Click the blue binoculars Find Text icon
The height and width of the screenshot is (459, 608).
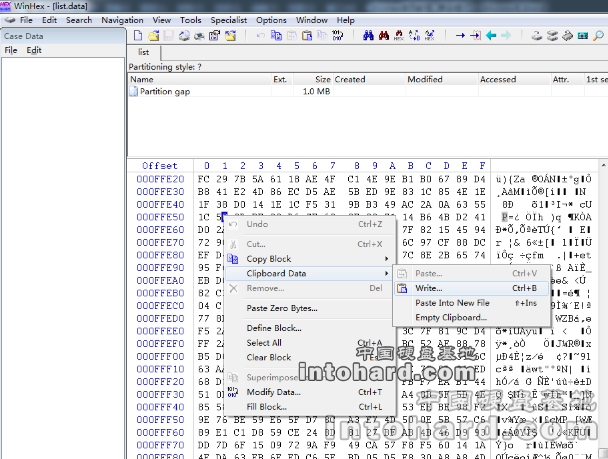368,36
